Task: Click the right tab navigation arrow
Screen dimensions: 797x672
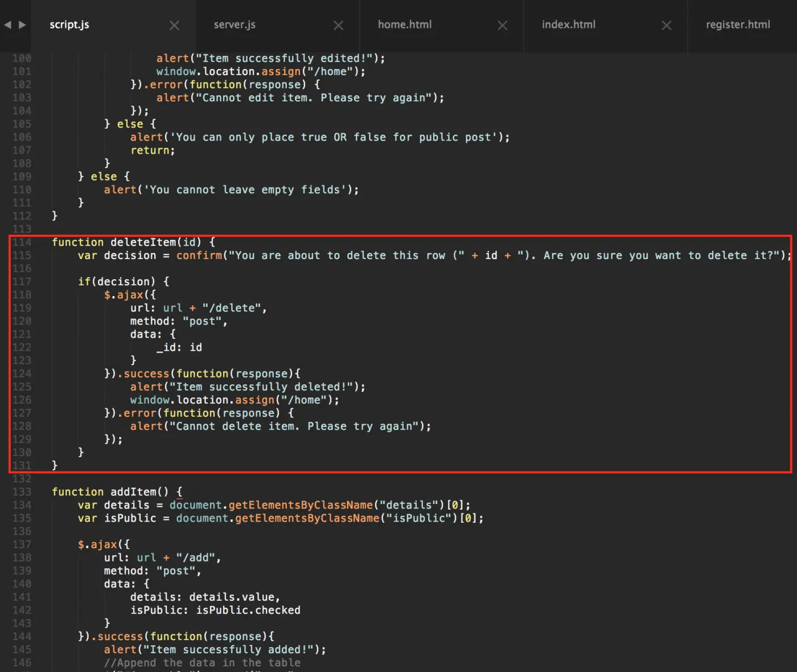Action: 22,25
